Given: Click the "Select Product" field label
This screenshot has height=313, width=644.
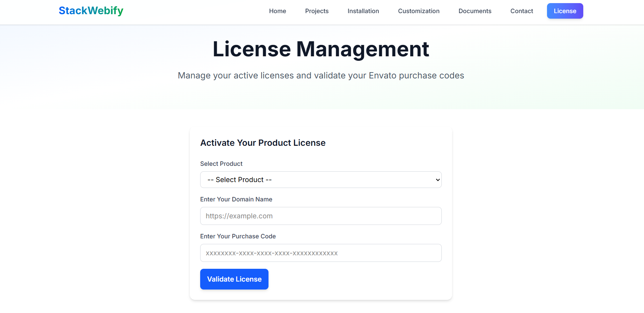Looking at the screenshot, I should [221, 164].
